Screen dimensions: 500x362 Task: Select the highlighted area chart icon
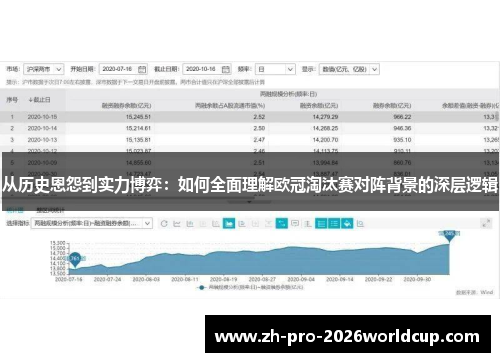click(x=229, y=223)
